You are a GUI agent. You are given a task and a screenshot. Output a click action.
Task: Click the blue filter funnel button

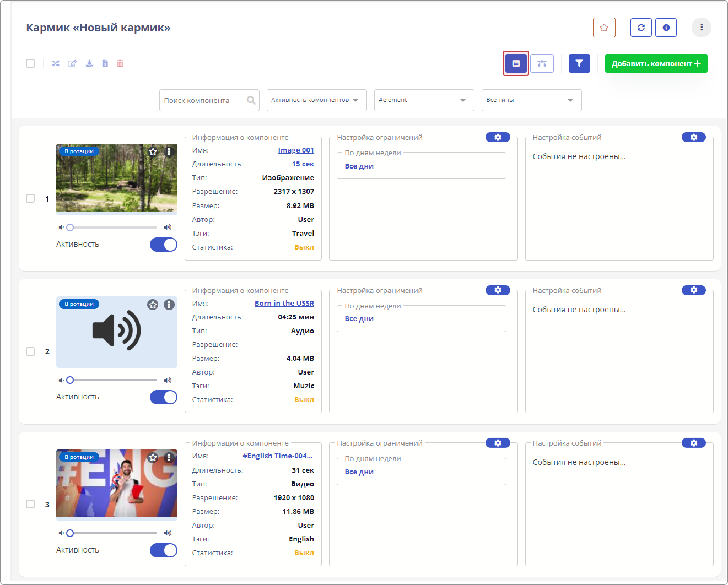point(579,63)
